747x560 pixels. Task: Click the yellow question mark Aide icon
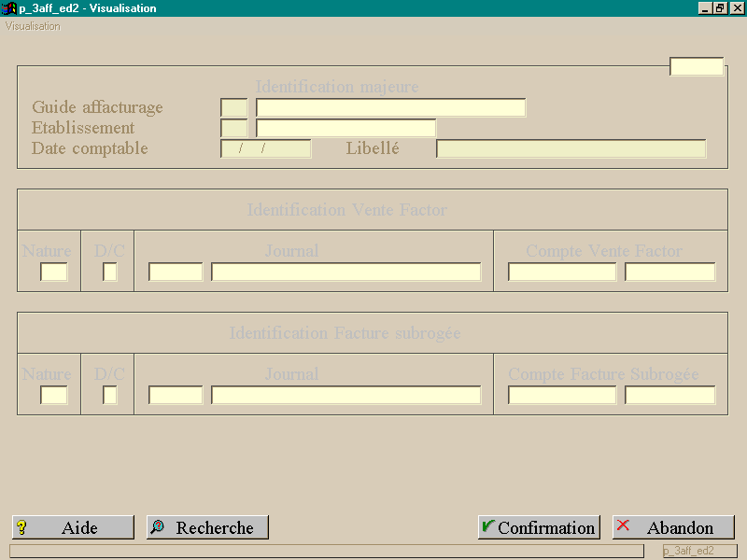tap(21, 527)
